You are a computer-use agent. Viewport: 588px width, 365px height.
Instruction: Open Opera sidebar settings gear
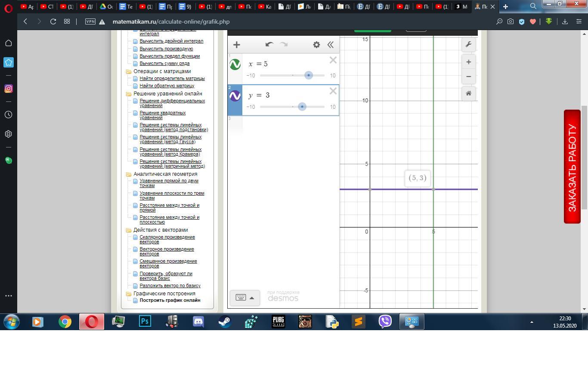[8, 134]
